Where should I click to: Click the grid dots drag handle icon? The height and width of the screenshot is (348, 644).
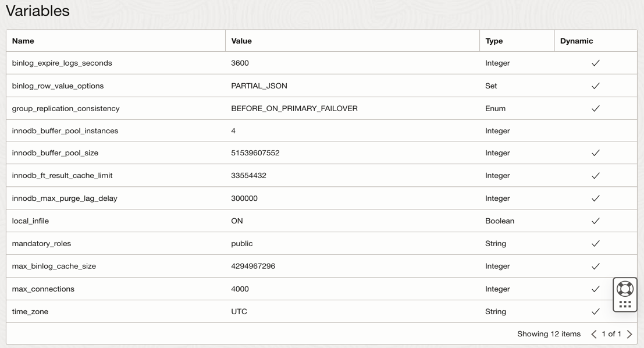pos(625,304)
